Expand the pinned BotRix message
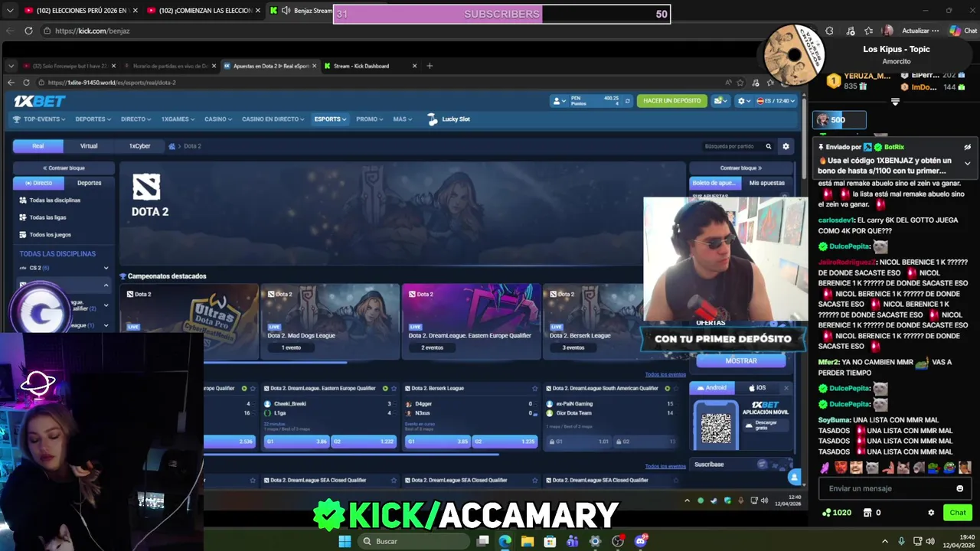980x551 pixels. tap(967, 163)
